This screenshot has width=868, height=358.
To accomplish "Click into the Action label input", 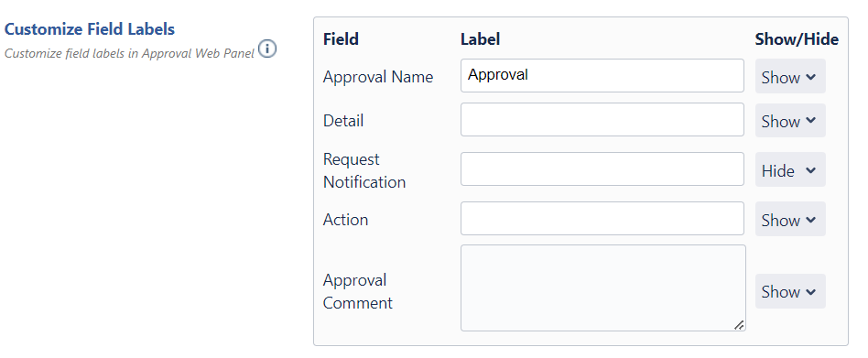I will point(602,219).
